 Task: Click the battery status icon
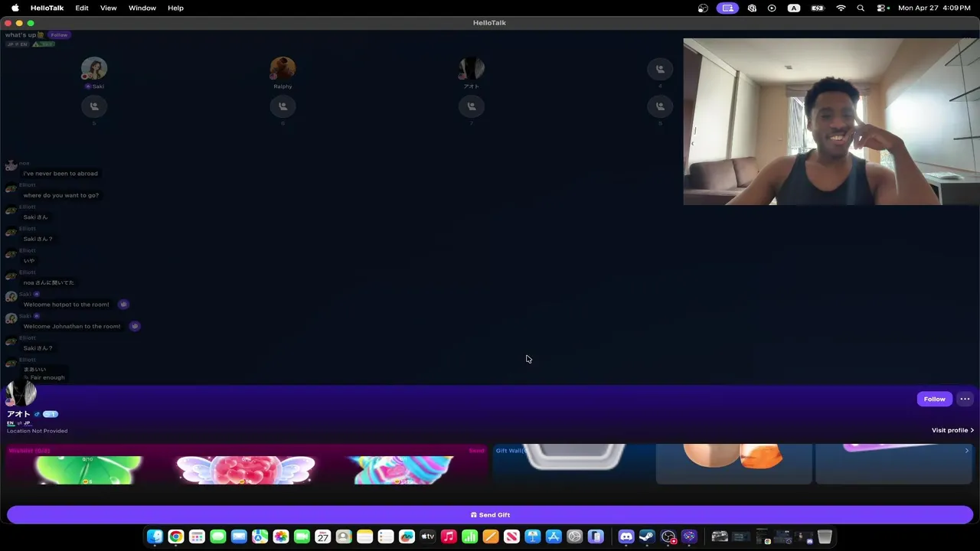[x=818, y=8]
